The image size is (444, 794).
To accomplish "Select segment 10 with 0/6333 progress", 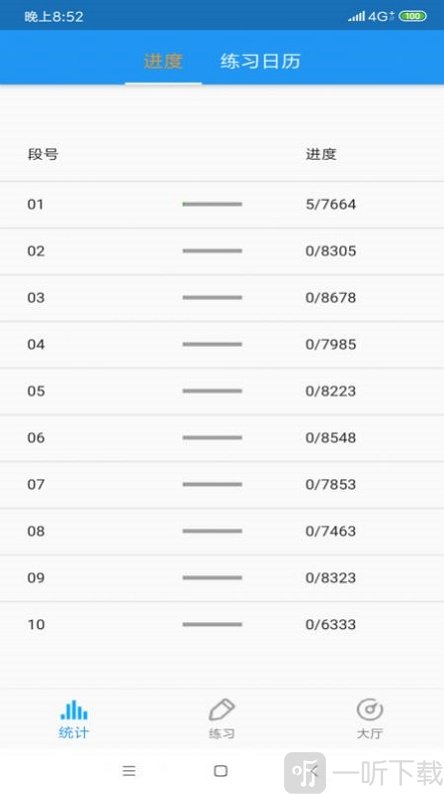I will point(222,624).
